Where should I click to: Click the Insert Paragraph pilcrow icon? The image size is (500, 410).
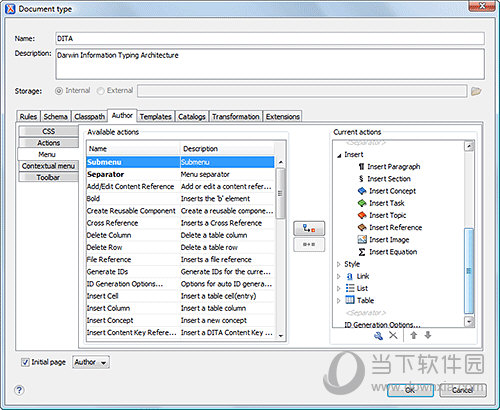[361, 166]
